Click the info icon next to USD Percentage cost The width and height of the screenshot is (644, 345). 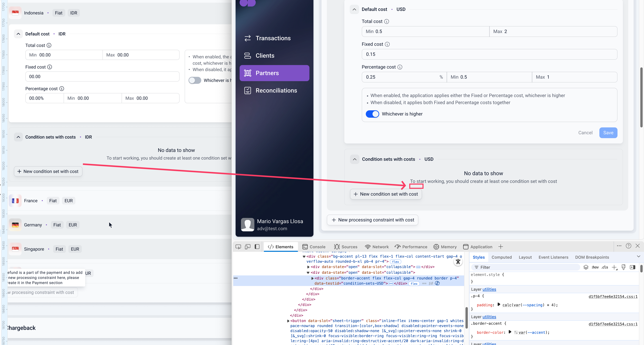pos(400,67)
